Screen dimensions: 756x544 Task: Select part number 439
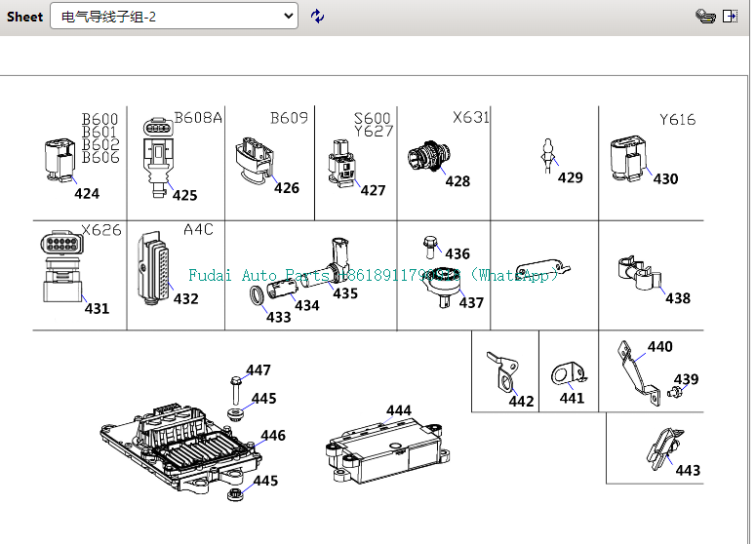686,379
